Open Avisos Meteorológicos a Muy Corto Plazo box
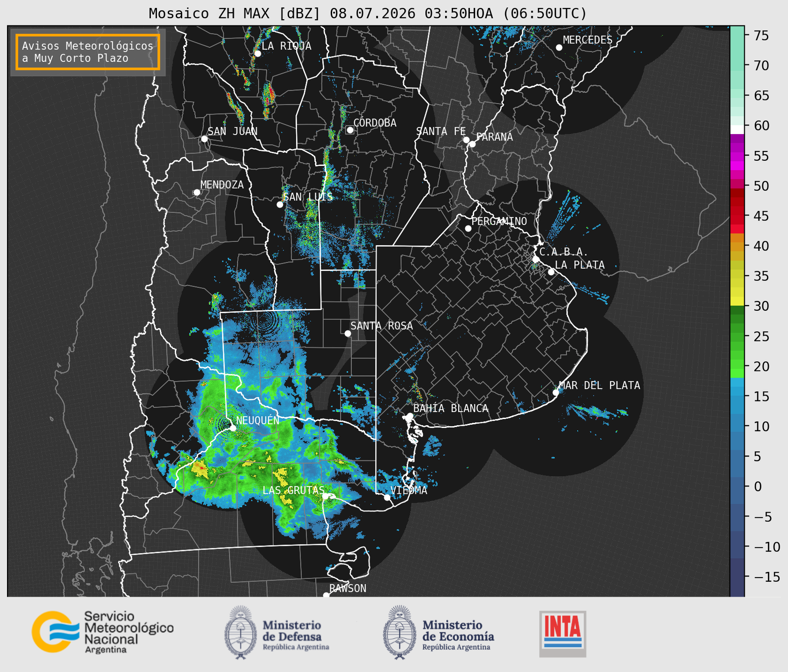 point(88,52)
